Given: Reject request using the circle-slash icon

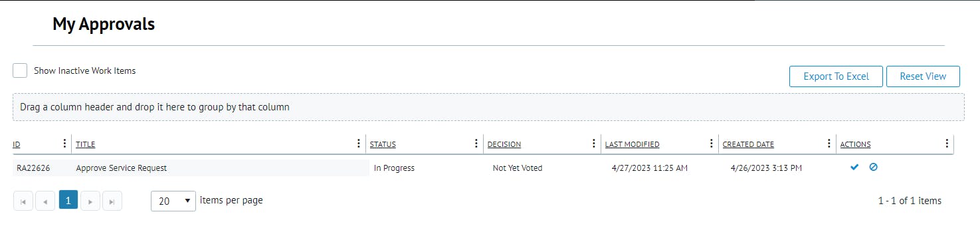Looking at the screenshot, I should coord(874,168).
